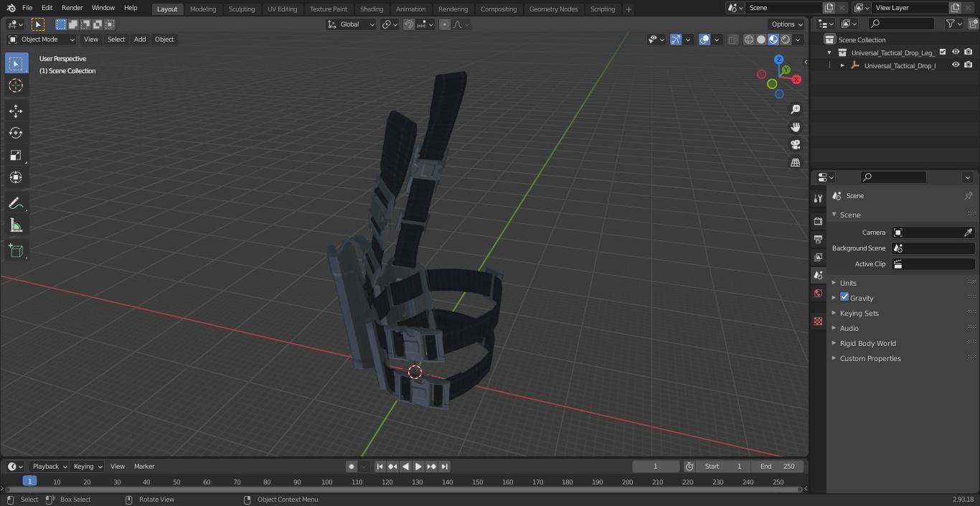Hide Universal_Tactical_Drop_Leg collection with eye icon
Viewport: 980px width, 506px height.
point(956,52)
